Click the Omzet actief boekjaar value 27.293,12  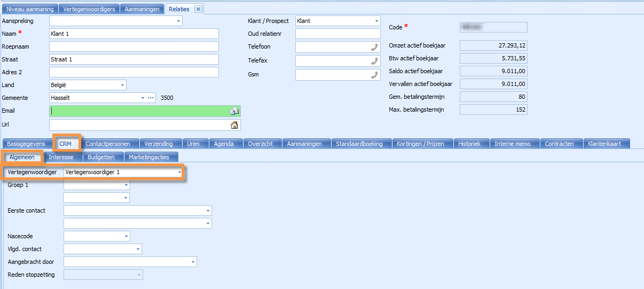pyautogui.click(x=493, y=46)
